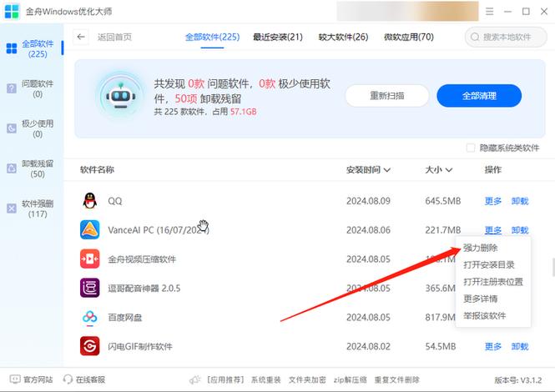Screen dimensions: 555x392
Task: Sort by 安装时间 dropdown arrow
Action: [x=387, y=170]
